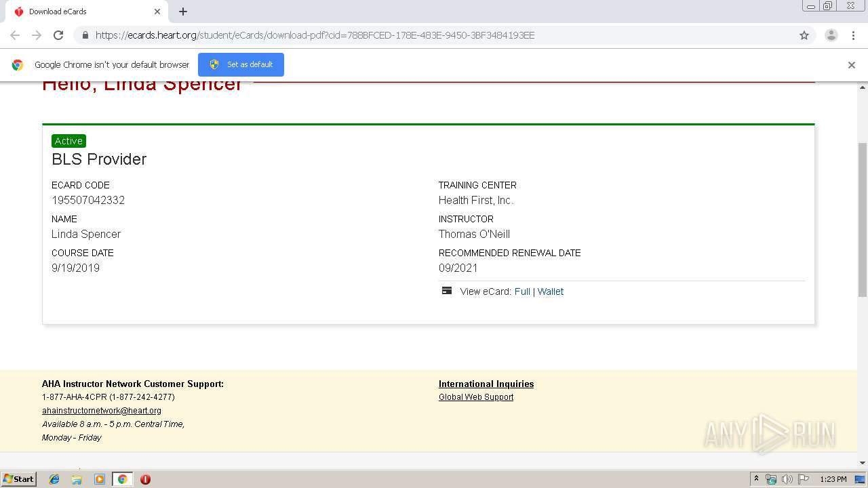Bookmark this page with the star icon
This screenshot has height=488, width=868.
click(804, 35)
